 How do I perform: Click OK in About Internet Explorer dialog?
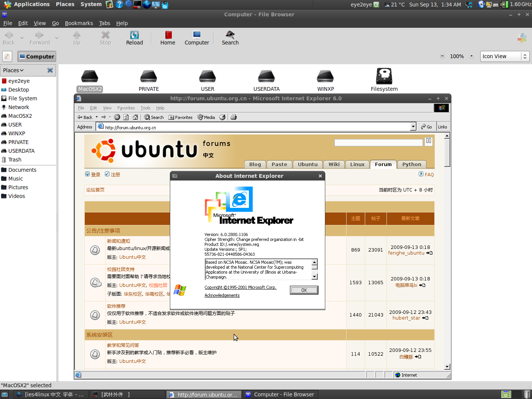[x=304, y=290]
